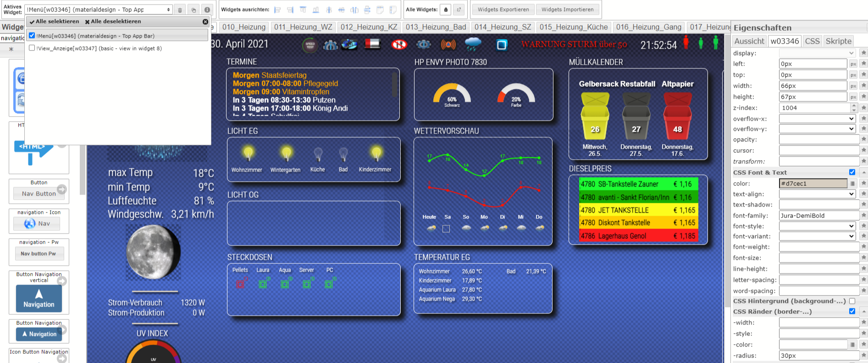Open the Aktives Widget dropdown
Image resolution: width=868 pixels, height=363 pixels.
98,10
